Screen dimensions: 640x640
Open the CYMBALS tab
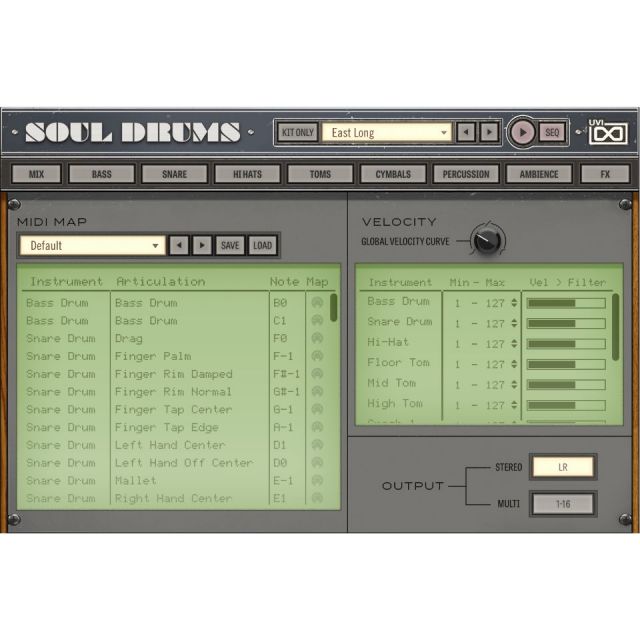[393, 174]
